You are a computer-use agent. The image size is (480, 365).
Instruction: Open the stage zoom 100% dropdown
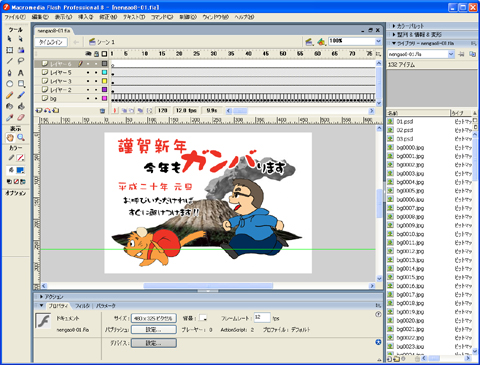pyautogui.click(x=378, y=41)
